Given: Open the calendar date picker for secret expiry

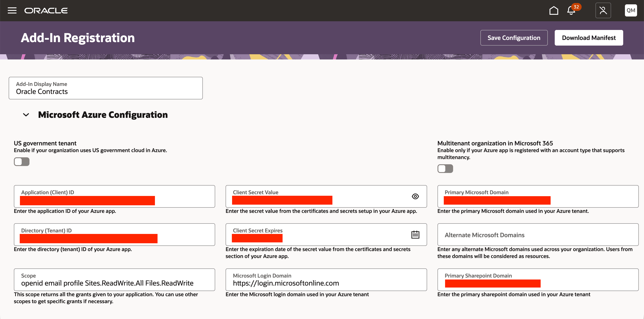Looking at the screenshot, I should click(x=415, y=235).
